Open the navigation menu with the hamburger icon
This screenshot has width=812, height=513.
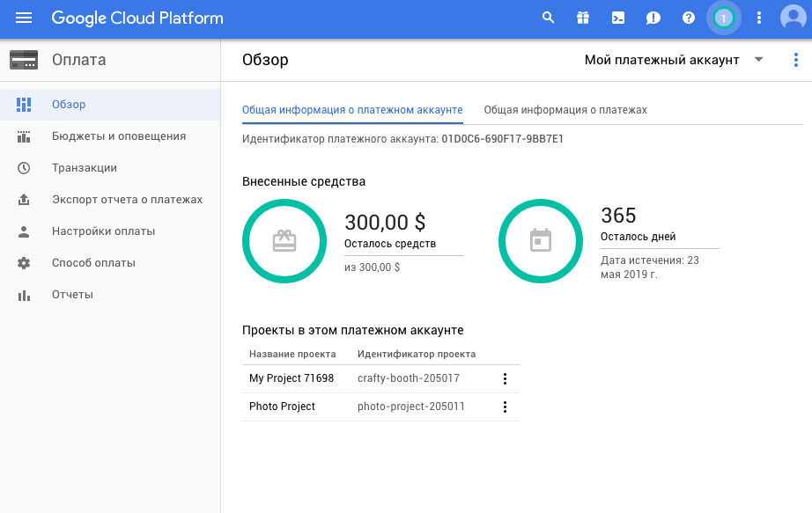pyautogui.click(x=24, y=18)
